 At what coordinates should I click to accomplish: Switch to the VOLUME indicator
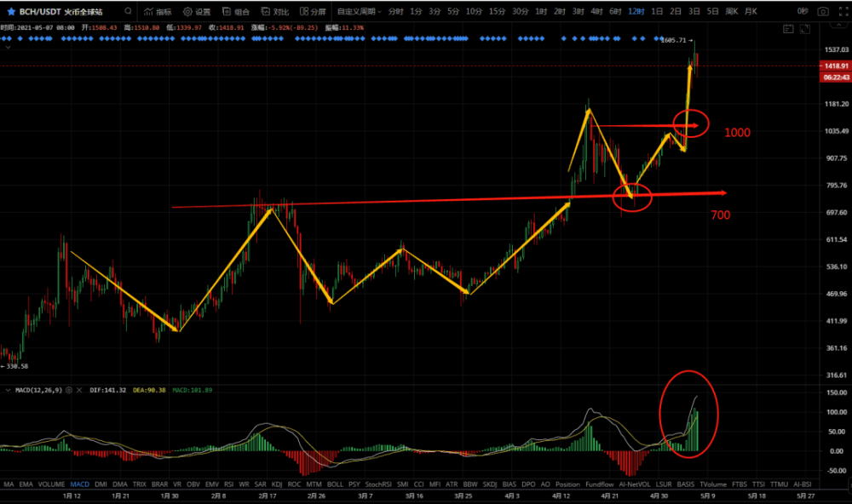click(x=51, y=484)
